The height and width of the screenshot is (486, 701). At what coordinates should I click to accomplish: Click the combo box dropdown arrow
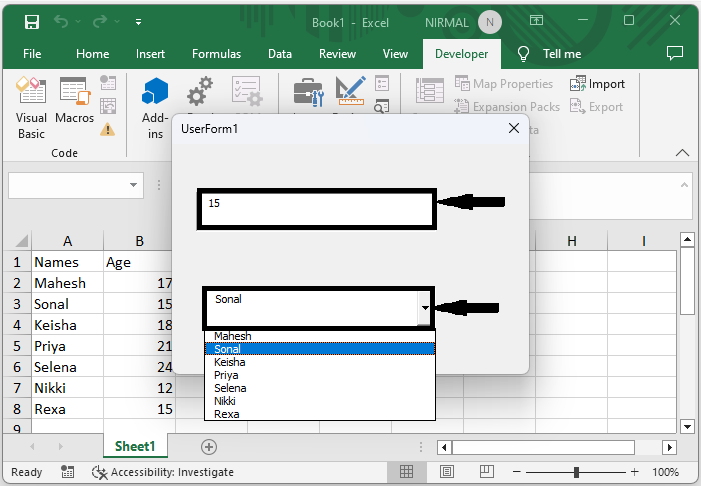pyautogui.click(x=425, y=308)
